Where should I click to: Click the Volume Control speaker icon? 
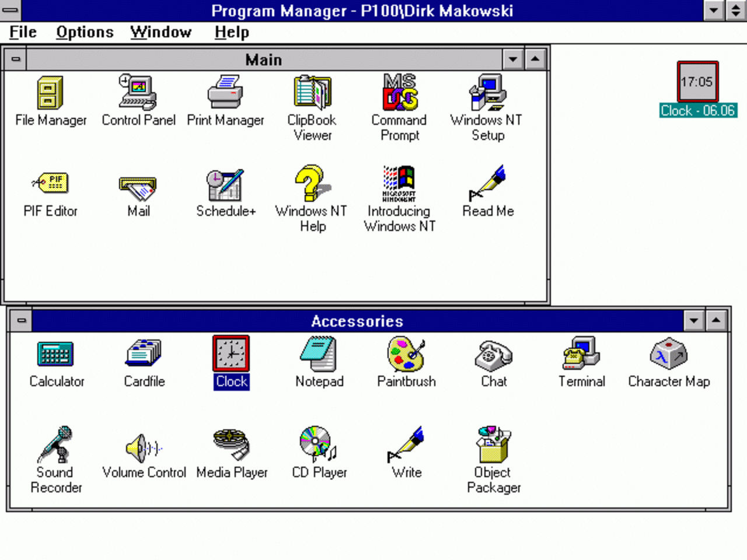click(x=144, y=447)
